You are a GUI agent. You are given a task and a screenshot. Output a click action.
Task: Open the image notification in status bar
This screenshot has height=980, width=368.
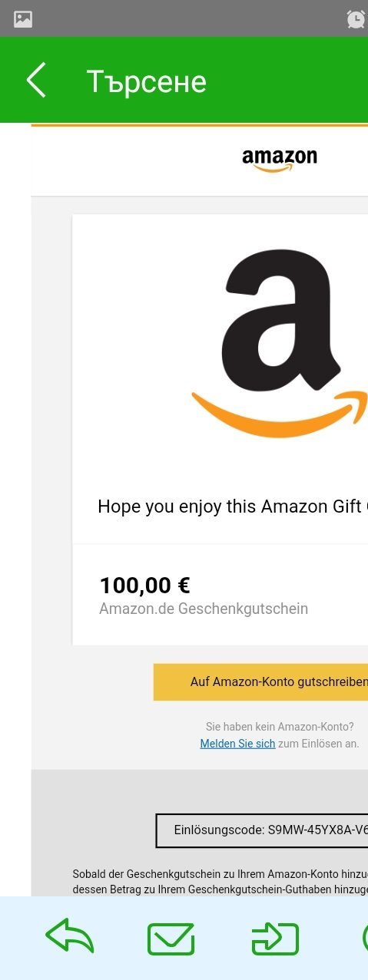23,19
